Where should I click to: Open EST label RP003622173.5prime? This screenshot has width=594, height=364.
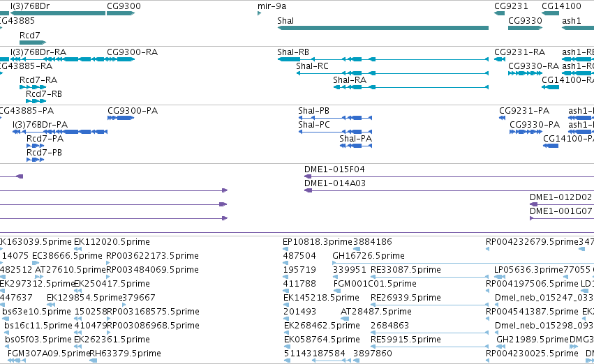pyautogui.click(x=152, y=256)
